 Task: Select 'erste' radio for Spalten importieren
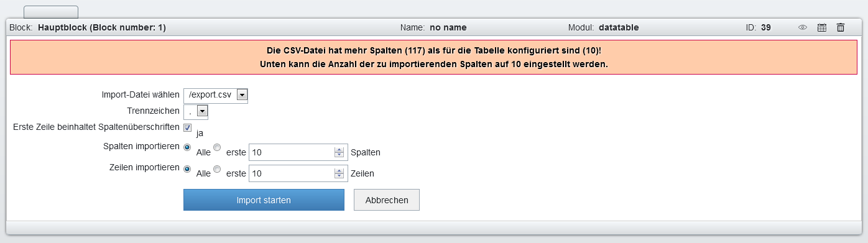tap(217, 147)
